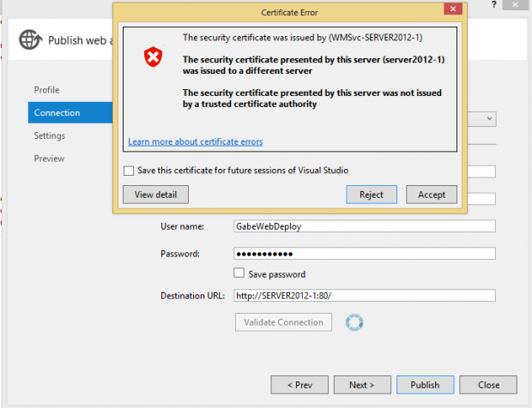The image size is (532, 408).
Task: Go to the Preview tab
Action: pyautogui.click(x=49, y=159)
